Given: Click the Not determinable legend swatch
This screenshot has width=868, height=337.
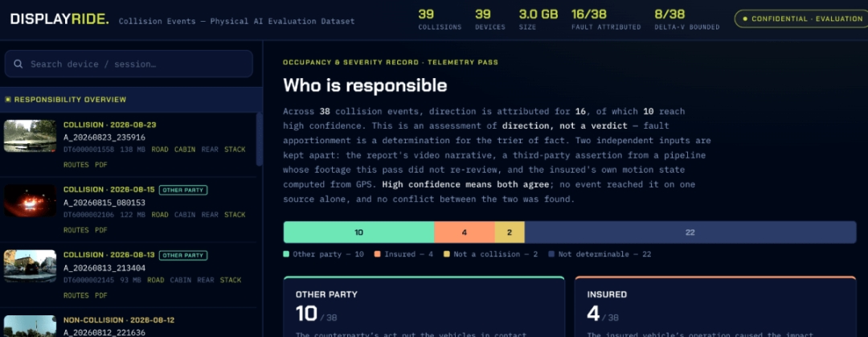Looking at the screenshot, I should (x=551, y=254).
